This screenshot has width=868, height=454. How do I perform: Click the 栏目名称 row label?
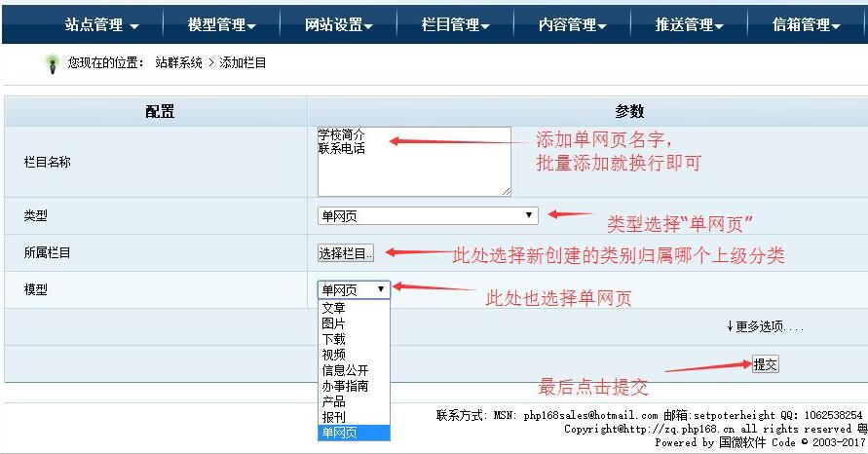tap(47, 163)
